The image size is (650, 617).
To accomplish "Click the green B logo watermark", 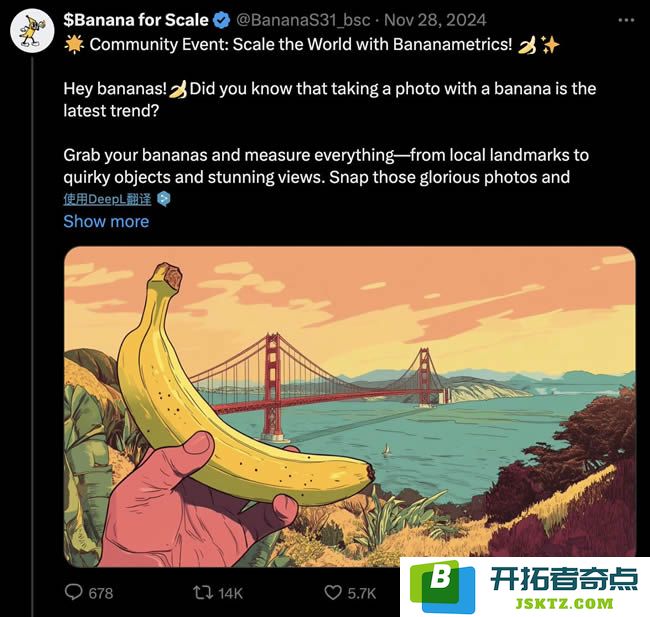I will point(442,586).
